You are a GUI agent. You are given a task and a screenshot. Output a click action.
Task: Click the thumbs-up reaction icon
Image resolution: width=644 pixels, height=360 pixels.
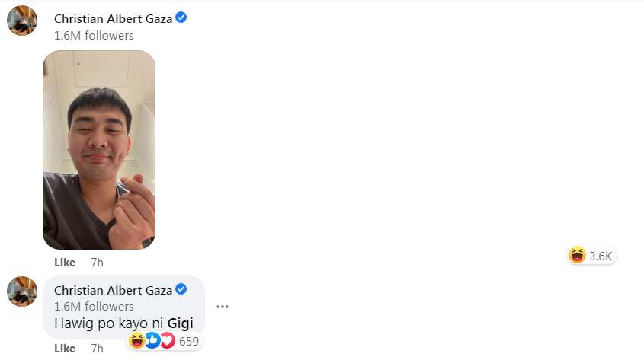pyautogui.click(x=152, y=341)
